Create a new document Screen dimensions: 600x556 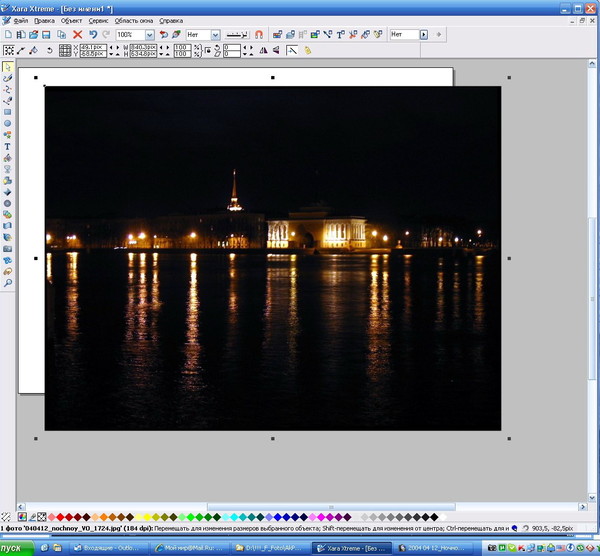(x=8, y=35)
